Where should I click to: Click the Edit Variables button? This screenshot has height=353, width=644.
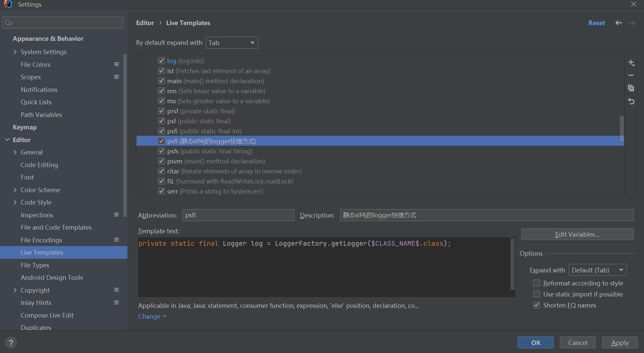577,234
